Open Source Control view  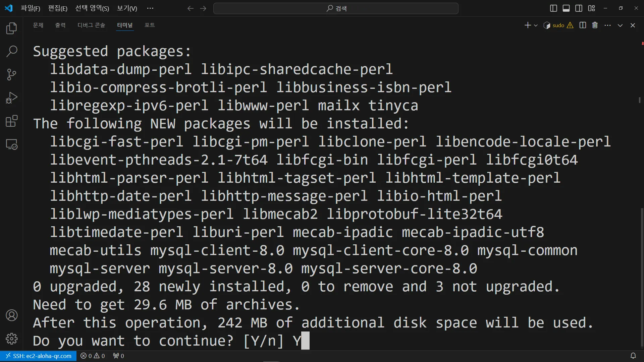tap(11, 74)
